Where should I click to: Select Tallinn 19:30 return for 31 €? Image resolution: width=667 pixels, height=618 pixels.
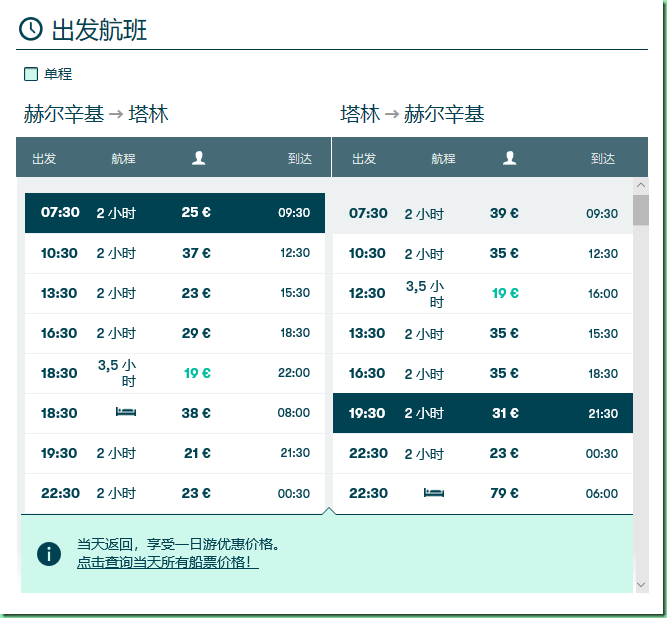[x=483, y=413]
